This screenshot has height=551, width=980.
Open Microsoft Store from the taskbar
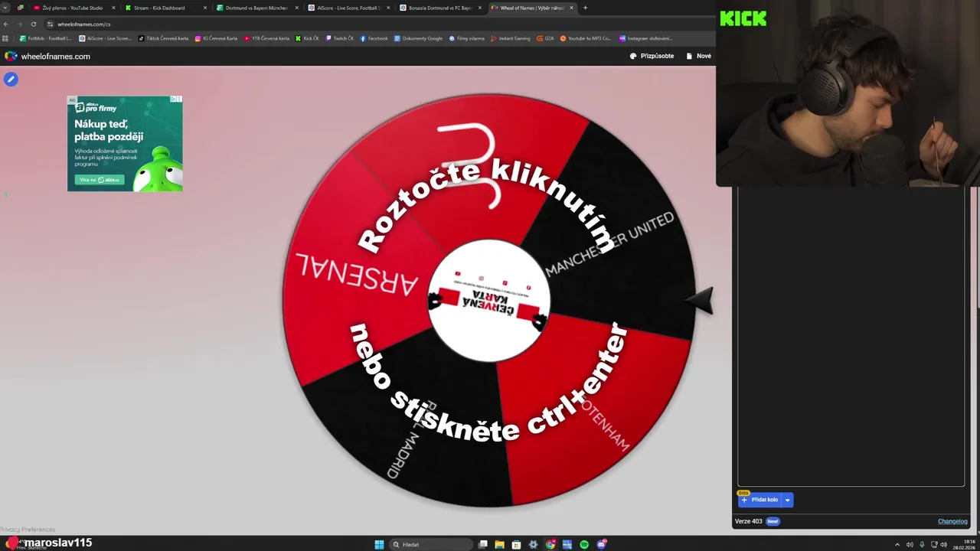tap(517, 544)
